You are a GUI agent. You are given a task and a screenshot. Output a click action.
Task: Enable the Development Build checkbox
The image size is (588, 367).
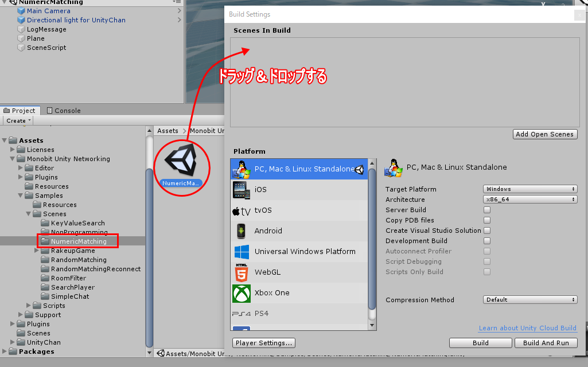pos(487,241)
